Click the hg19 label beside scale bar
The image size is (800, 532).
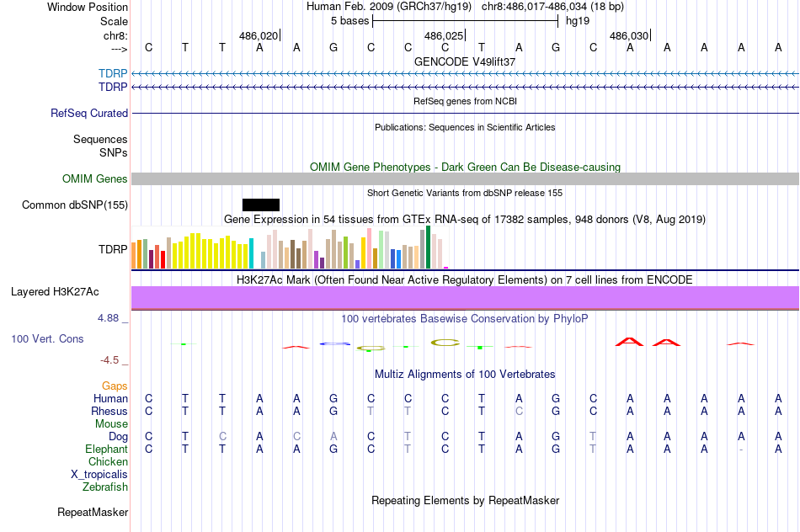(x=578, y=21)
